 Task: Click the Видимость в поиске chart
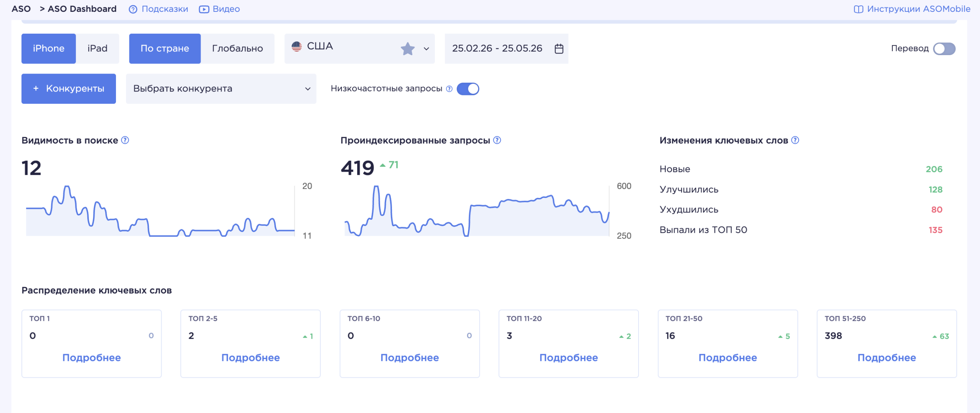coord(160,211)
